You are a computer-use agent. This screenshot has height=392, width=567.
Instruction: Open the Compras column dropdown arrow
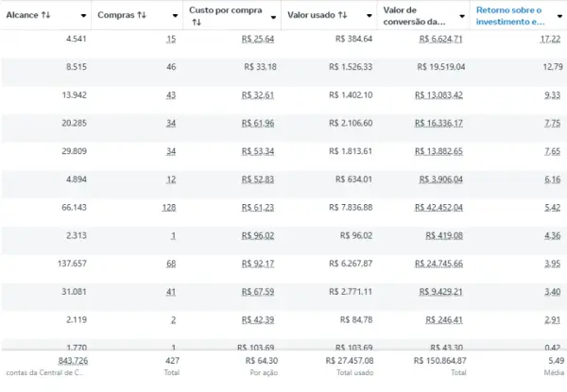[x=175, y=15]
